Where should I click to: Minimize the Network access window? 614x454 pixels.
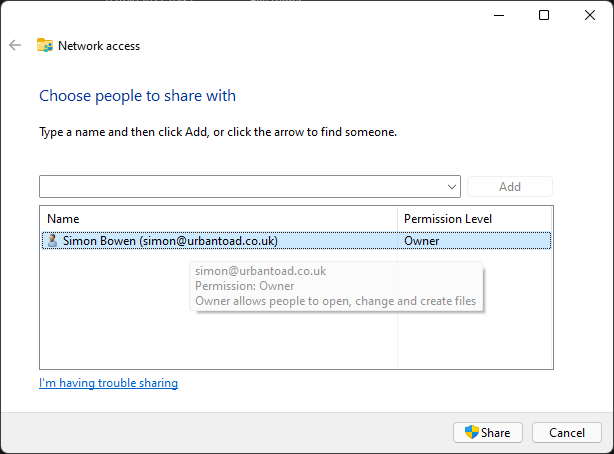click(499, 15)
